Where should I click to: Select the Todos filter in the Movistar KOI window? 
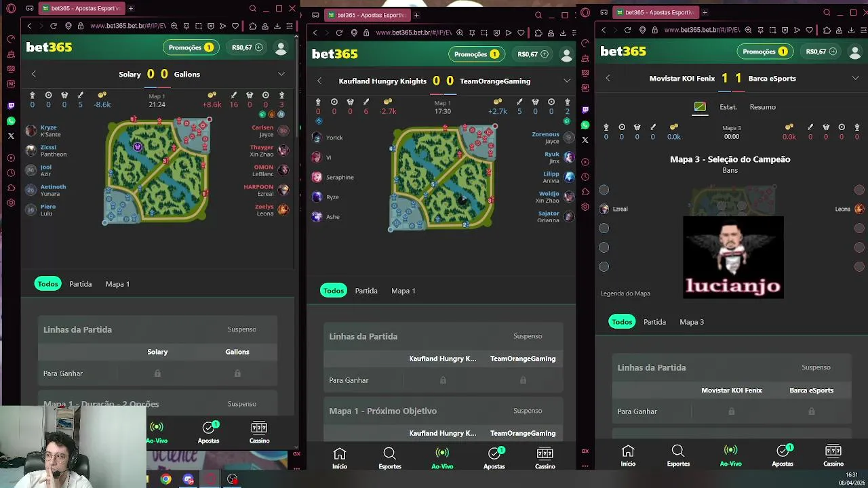click(x=622, y=322)
